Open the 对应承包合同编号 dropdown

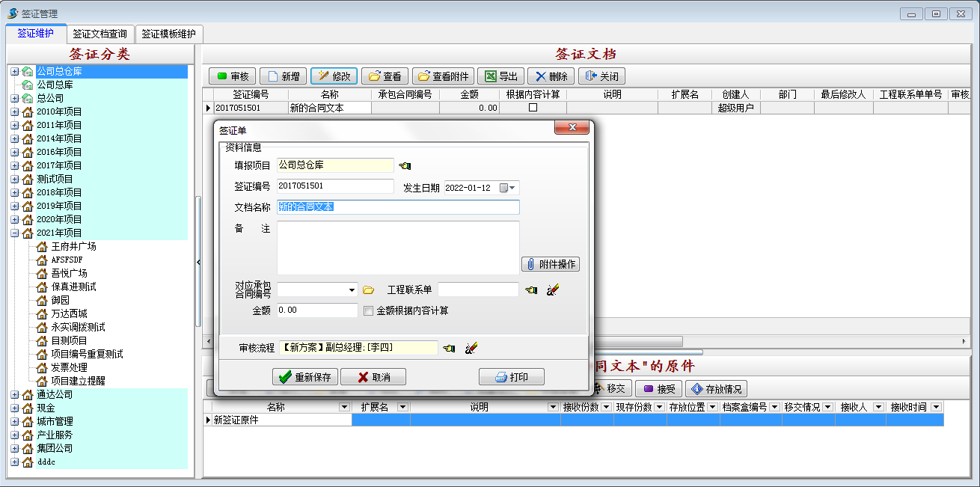[x=352, y=290]
